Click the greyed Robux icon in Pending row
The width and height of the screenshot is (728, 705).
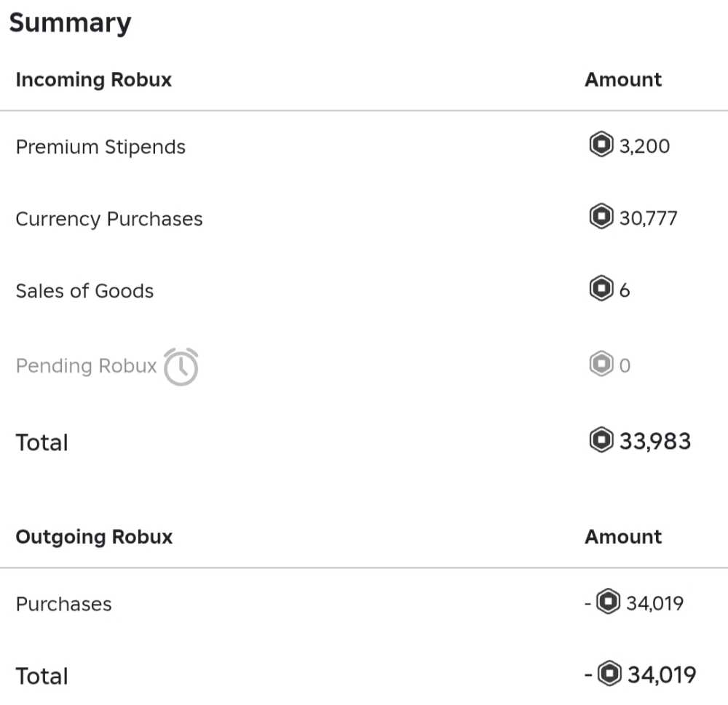tap(601, 365)
